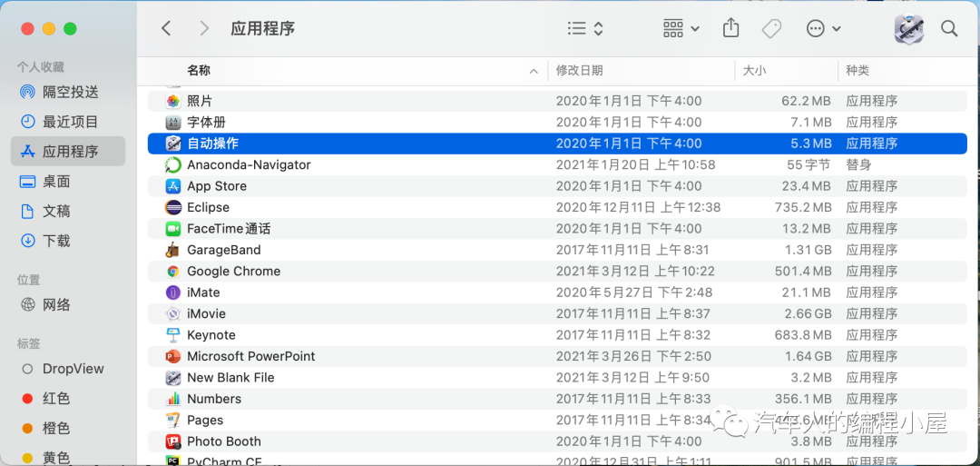The height and width of the screenshot is (466, 980).
Task: Expand the more actions ellipsis menu
Action: tap(823, 28)
